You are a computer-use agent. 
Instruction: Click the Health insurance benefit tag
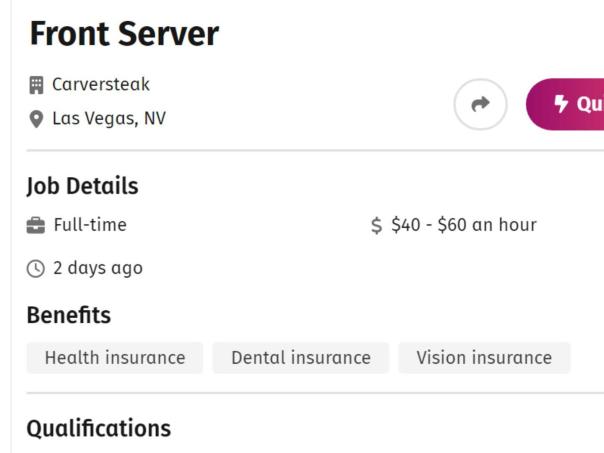(x=115, y=358)
